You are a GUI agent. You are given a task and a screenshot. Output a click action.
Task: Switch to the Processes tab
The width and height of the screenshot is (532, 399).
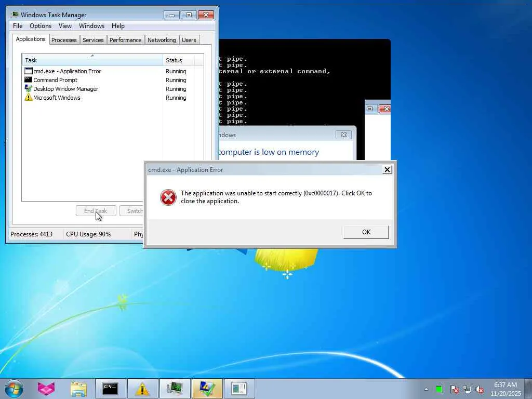(x=64, y=40)
